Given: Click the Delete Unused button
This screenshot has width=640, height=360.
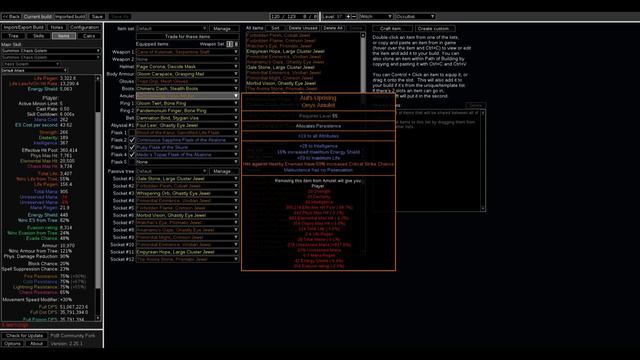Looking at the screenshot, I should [x=303, y=28].
